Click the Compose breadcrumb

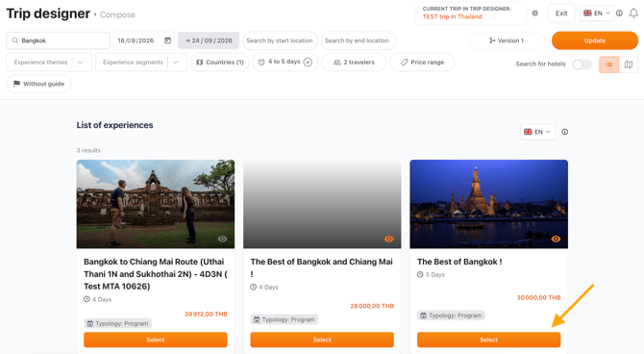click(117, 14)
